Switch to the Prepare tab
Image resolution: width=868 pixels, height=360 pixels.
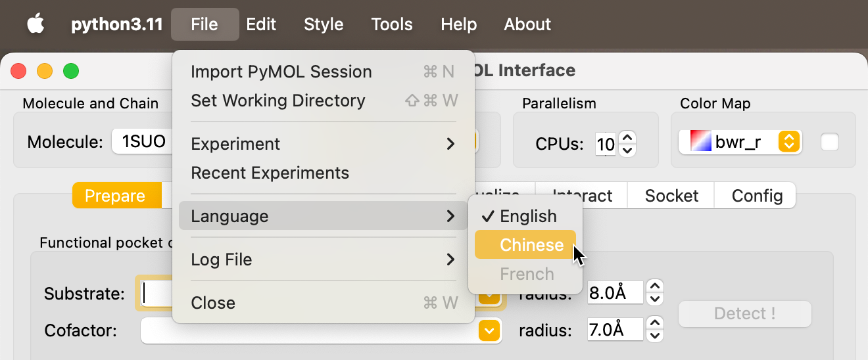116,196
